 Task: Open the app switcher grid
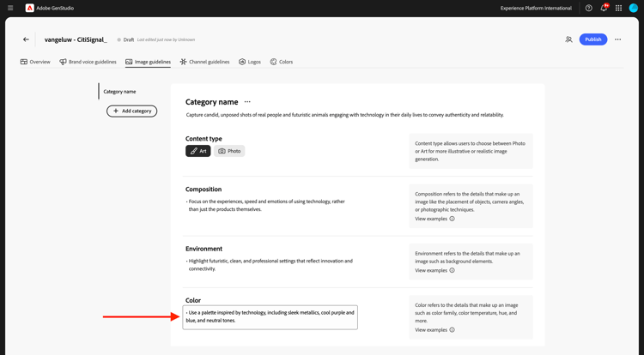tap(618, 8)
